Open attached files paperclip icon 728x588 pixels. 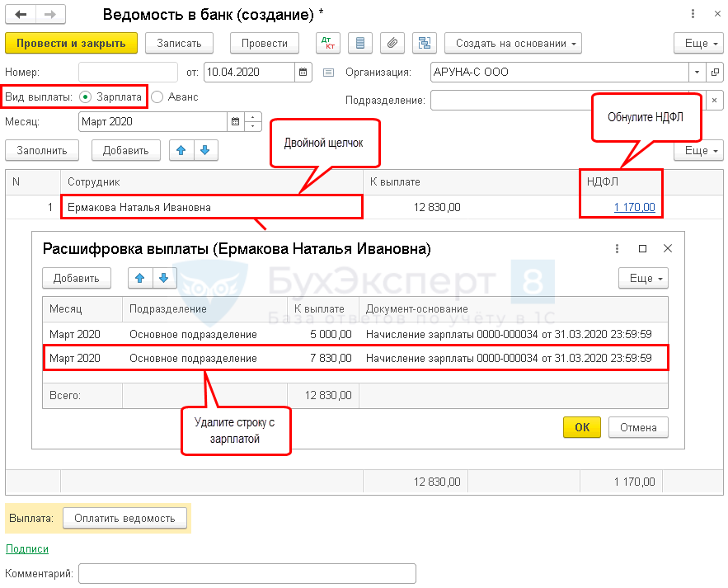[x=392, y=43]
